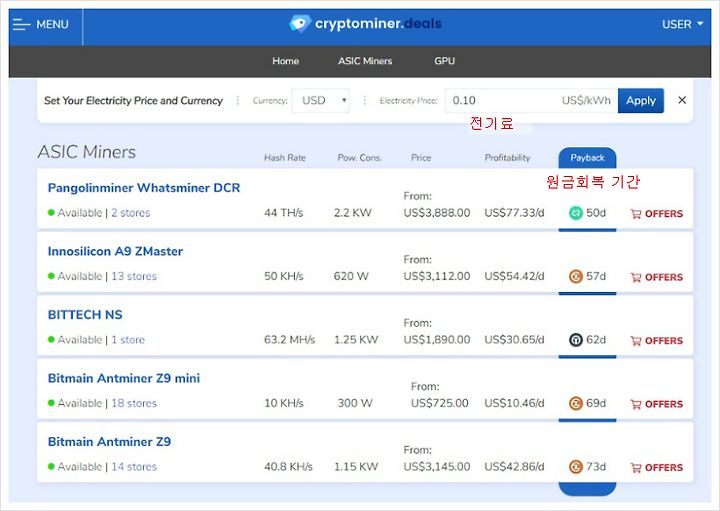Viewport: 720px width, 511px height.
Task: Click OFFERS text in the 73d row
Action: click(x=664, y=467)
